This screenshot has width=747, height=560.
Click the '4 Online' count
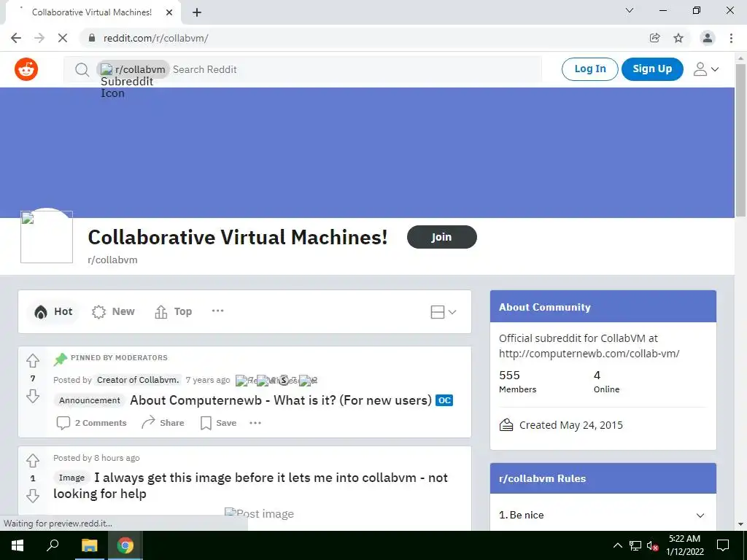click(x=606, y=382)
